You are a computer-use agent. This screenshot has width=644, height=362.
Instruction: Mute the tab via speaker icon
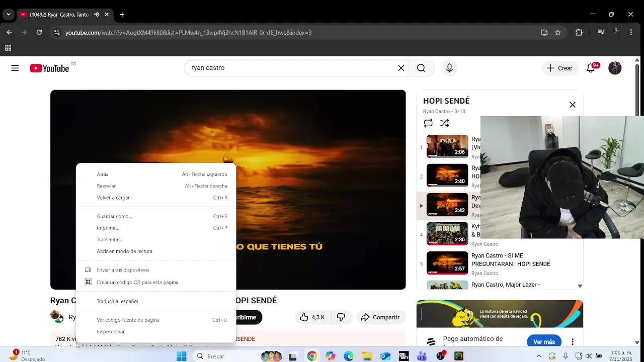97,15
